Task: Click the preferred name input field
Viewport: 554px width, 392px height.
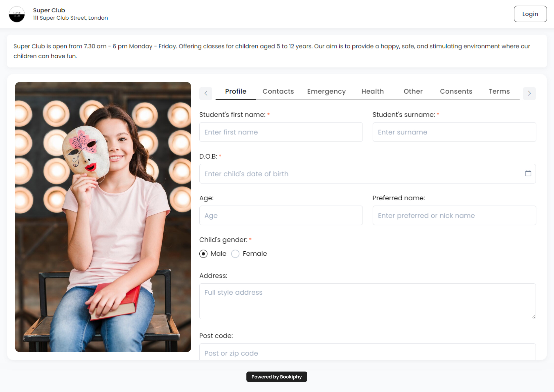Action: (454, 215)
